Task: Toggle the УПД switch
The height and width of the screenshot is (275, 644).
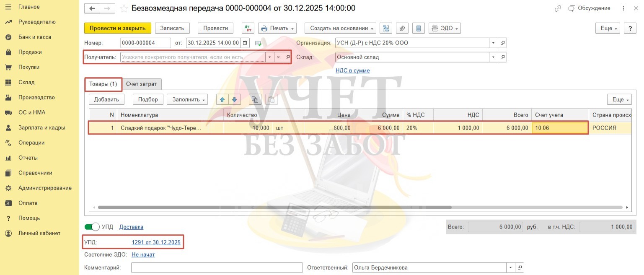Action: 92,227
